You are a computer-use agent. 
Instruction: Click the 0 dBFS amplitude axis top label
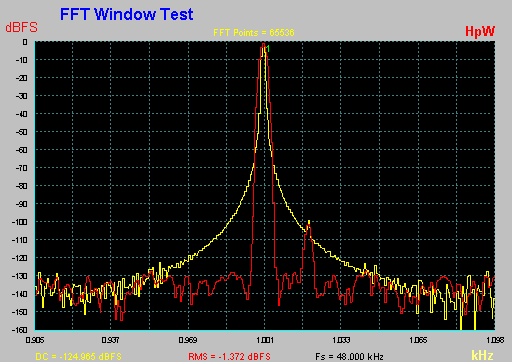point(25,42)
